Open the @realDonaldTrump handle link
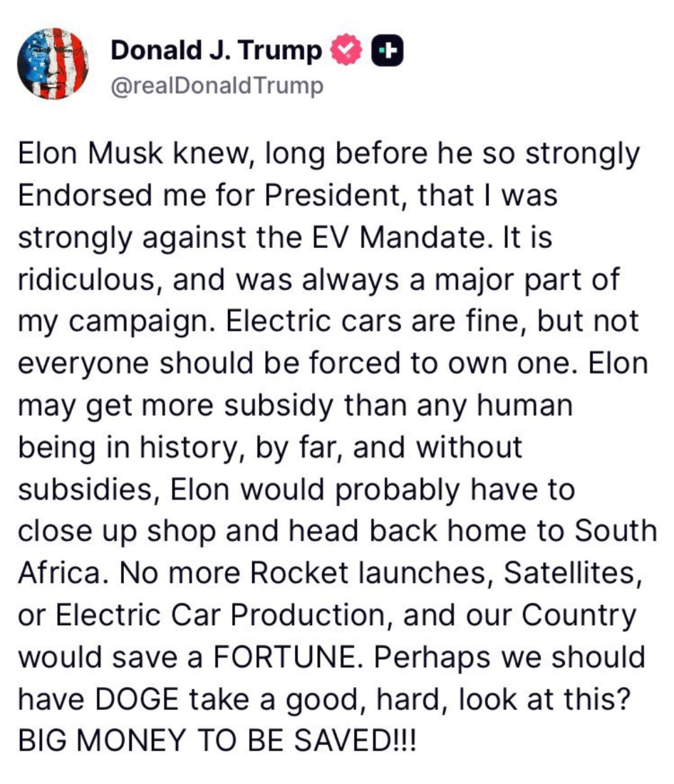The height and width of the screenshot is (784, 674). [217, 86]
